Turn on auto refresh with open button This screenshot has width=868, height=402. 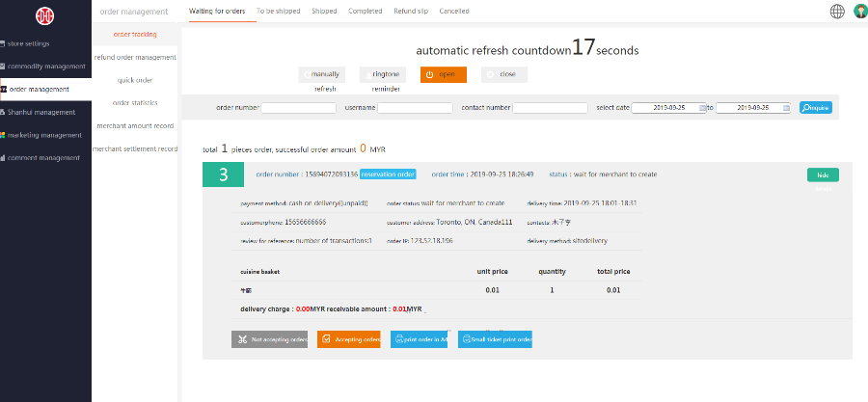(444, 74)
